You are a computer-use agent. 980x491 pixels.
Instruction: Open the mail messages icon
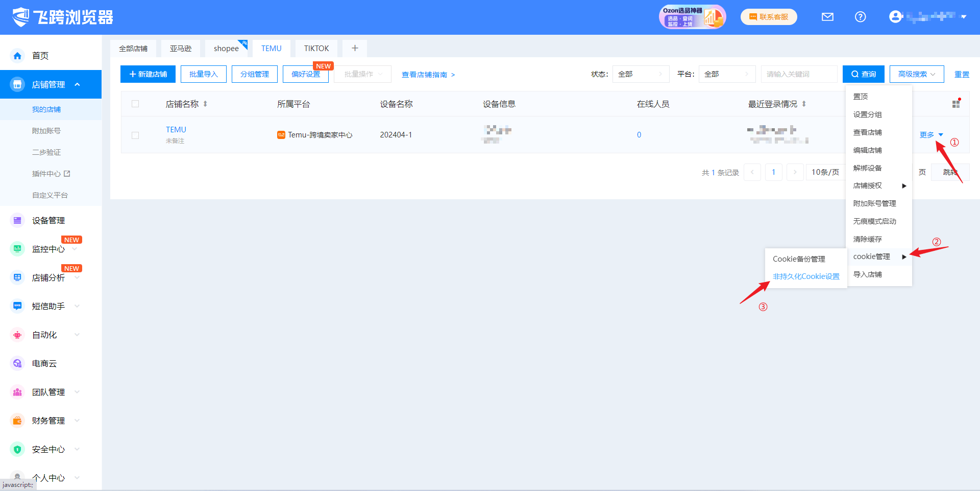click(827, 17)
